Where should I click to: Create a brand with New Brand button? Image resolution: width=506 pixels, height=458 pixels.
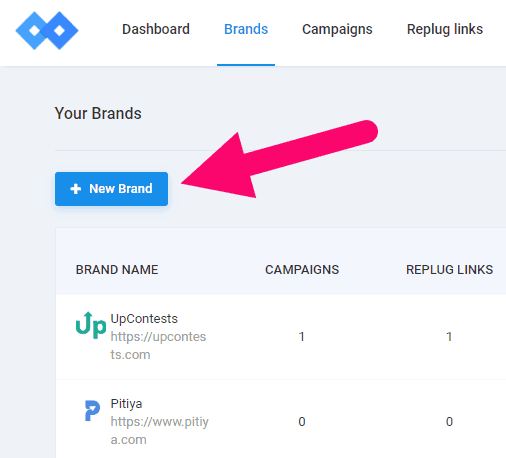[x=111, y=189]
